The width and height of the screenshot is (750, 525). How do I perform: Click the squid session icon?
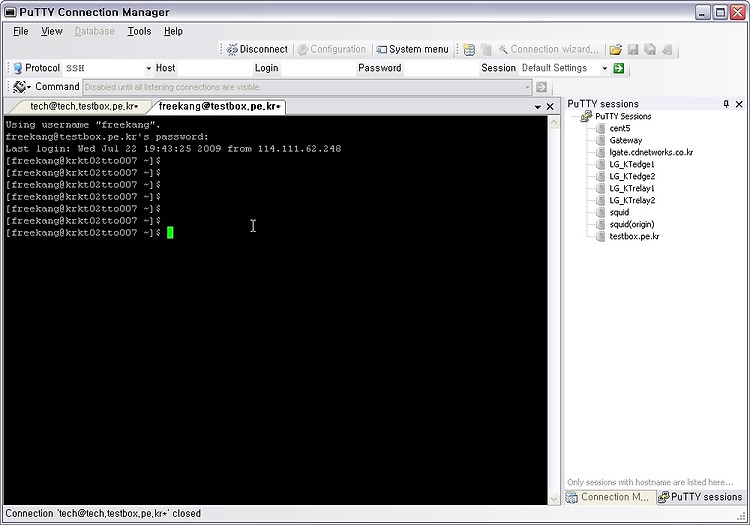click(x=600, y=212)
